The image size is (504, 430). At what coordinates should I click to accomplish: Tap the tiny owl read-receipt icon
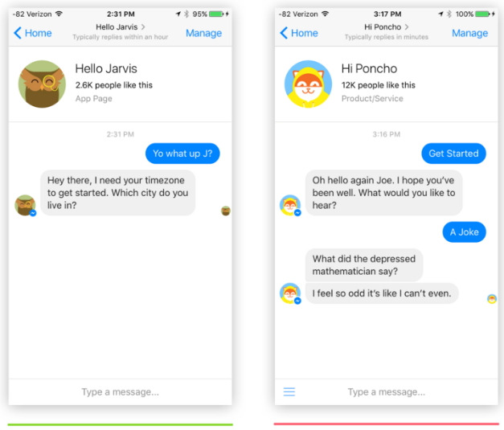pos(226,211)
